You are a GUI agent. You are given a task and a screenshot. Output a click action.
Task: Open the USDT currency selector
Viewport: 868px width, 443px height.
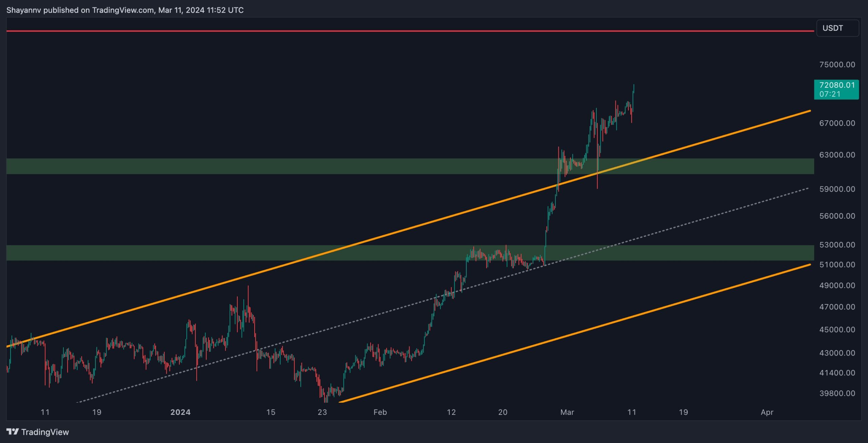(837, 28)
